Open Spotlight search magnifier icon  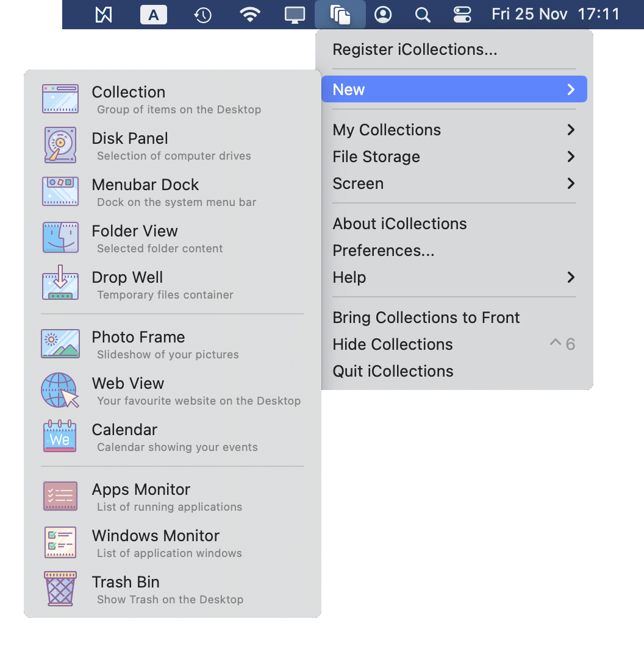pyautogui.click(x=423, y=15)
